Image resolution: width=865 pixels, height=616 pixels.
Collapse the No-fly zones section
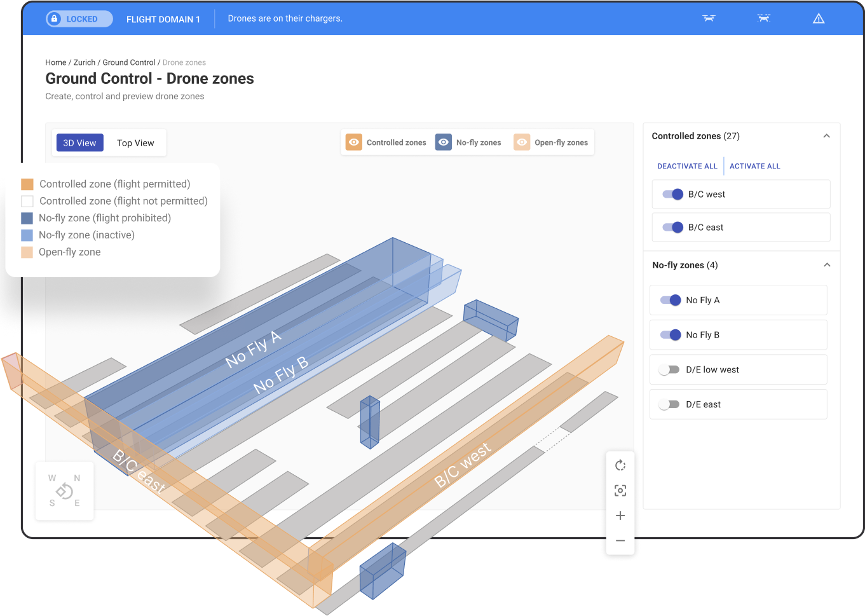pyautogui.click(x=826, y=265)
